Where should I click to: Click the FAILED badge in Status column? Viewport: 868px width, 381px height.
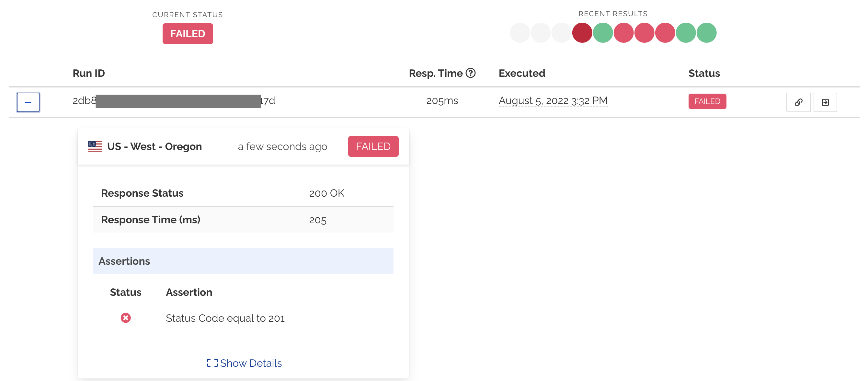(x=707, y=101)
